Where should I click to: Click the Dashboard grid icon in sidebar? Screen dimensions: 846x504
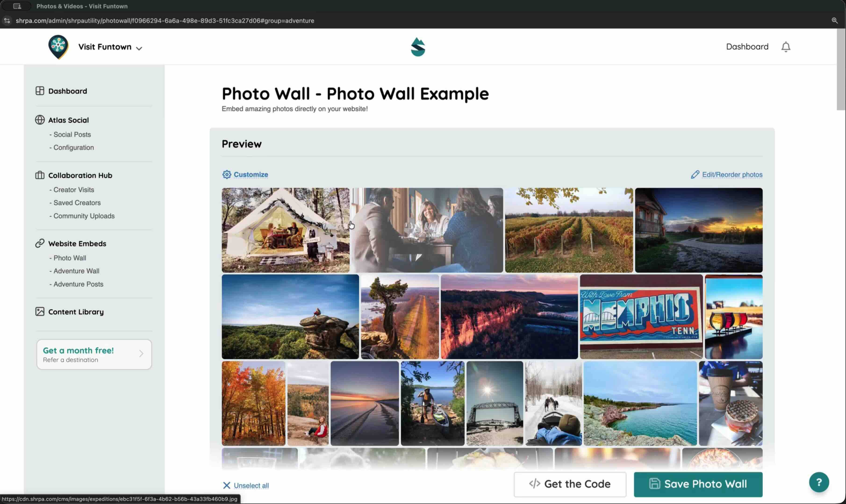[x=40, y=91]
